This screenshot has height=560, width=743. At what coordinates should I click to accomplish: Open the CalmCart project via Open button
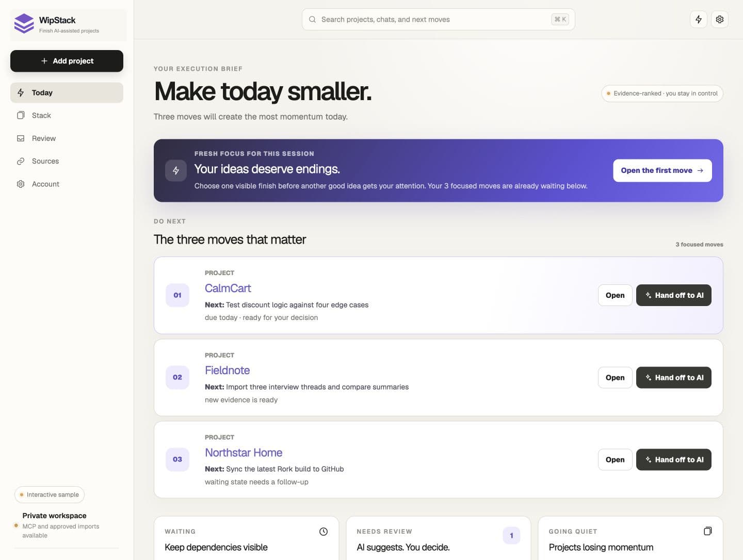pyautogui.click(x=615, y=295)
